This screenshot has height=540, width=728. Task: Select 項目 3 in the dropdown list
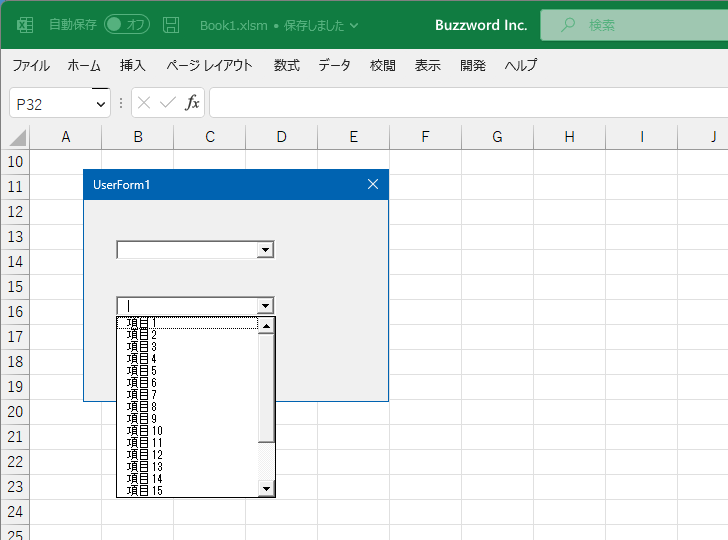(188, 347)
